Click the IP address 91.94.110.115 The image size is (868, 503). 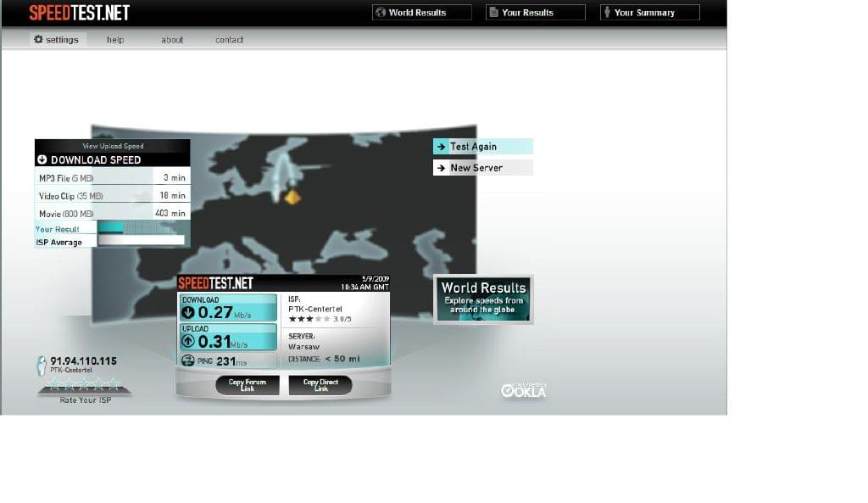[x=84, y=361]
